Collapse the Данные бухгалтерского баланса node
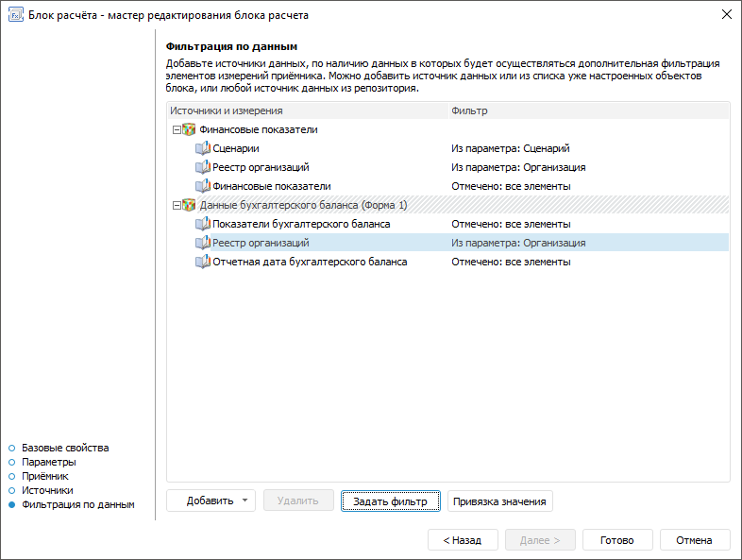Image resolution: width=742 pixels, height=560 pixels. [x=176, y=205]
